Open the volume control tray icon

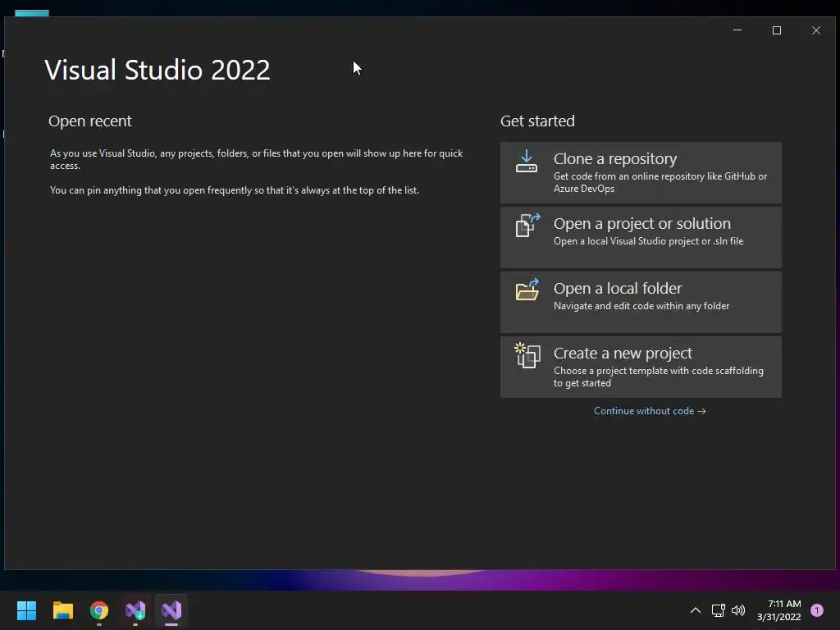coord(738,610)
